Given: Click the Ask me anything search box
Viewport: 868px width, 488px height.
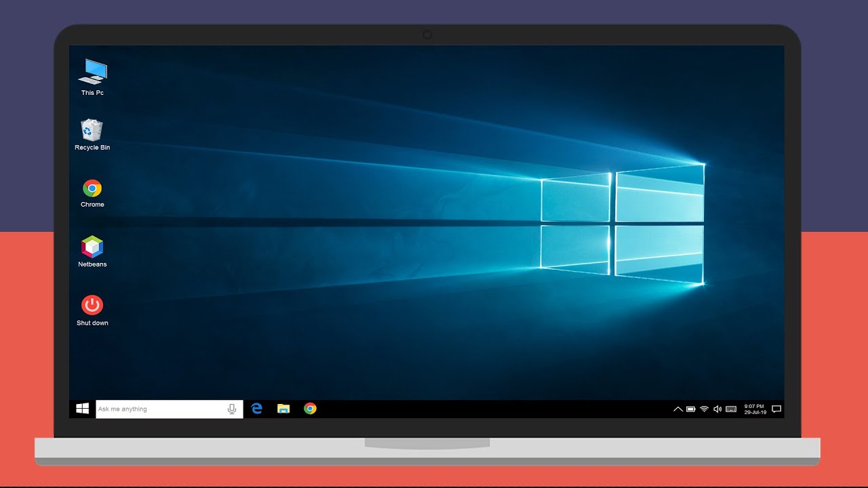Looking at the screenshot, I should pos(170,409).
